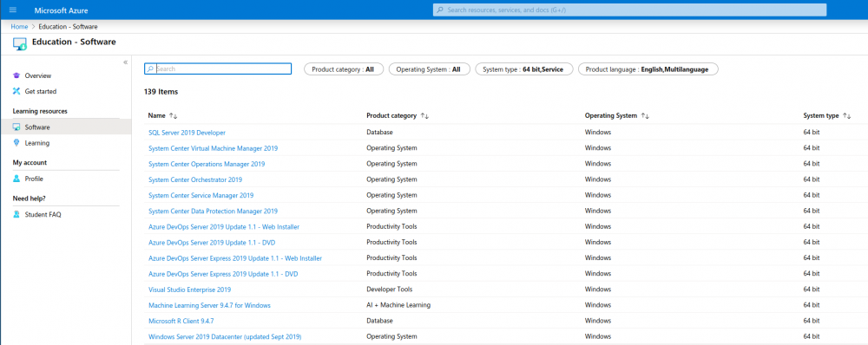Click the Home breadcrumb link
This screenshot has height=345, width=868.
pyautogui.click(x=19, y=27)
